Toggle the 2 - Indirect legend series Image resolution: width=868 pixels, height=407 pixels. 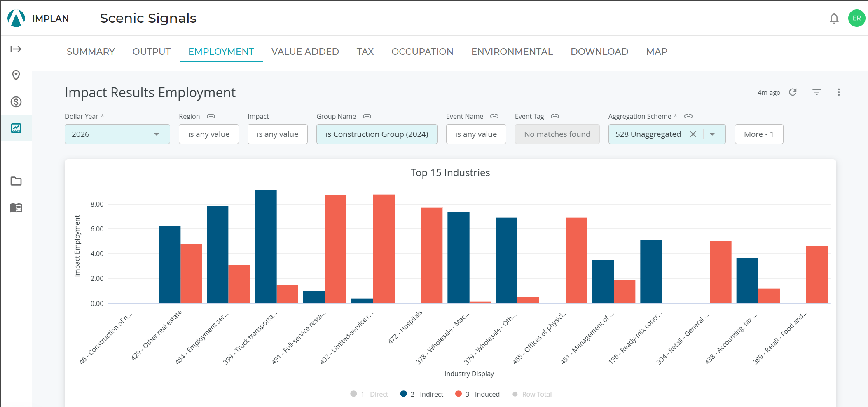pos(422,394)
